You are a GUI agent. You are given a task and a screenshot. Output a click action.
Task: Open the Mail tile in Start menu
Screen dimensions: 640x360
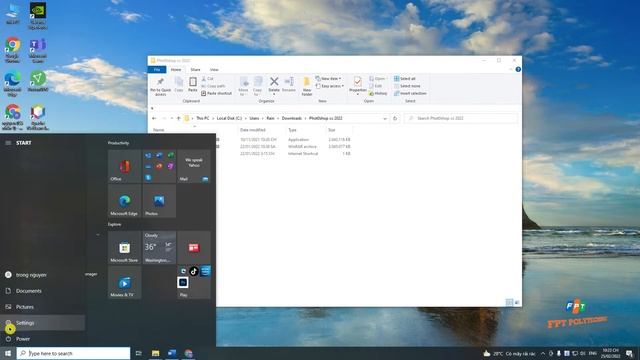pos(194,166)
